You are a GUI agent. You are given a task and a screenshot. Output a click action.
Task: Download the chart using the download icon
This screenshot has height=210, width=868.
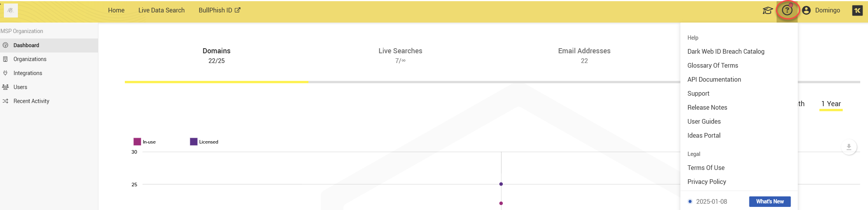pyautogui.click(x=849, y=147)
